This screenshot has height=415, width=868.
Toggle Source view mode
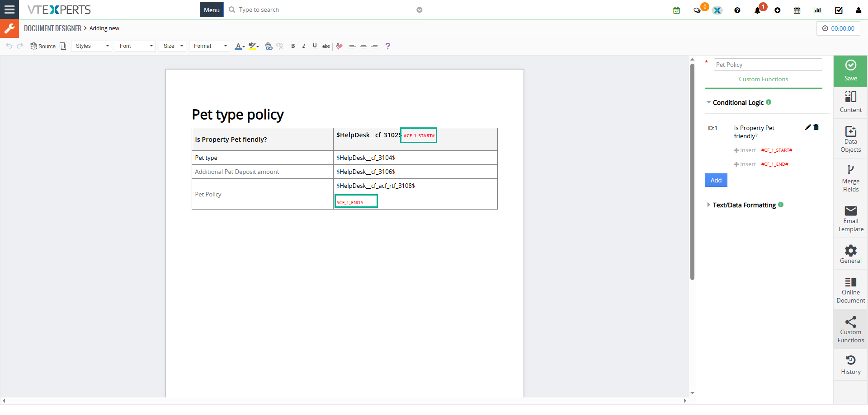[x=43, y=46]
